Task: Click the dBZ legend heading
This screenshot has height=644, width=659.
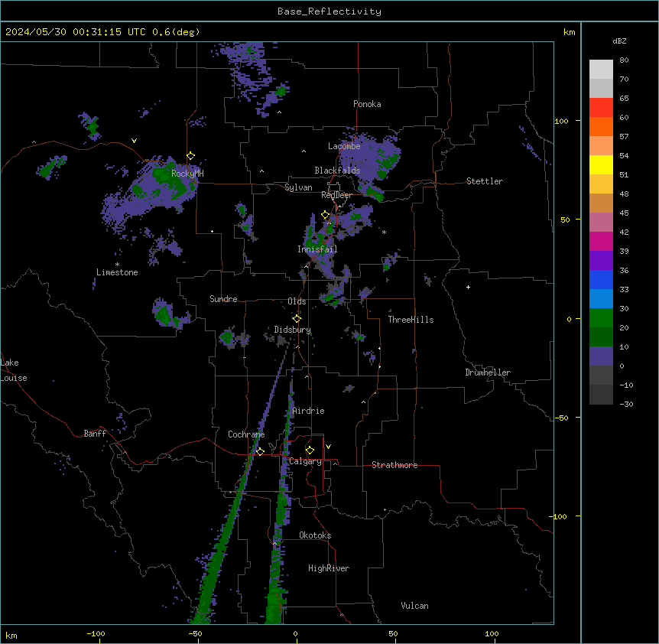Action: [x=619, y=41]
